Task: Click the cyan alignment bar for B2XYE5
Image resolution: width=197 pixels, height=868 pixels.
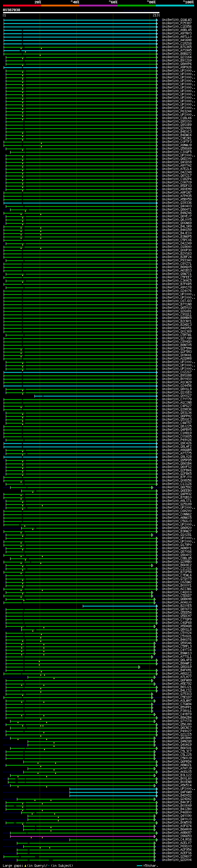Action: 120,606
